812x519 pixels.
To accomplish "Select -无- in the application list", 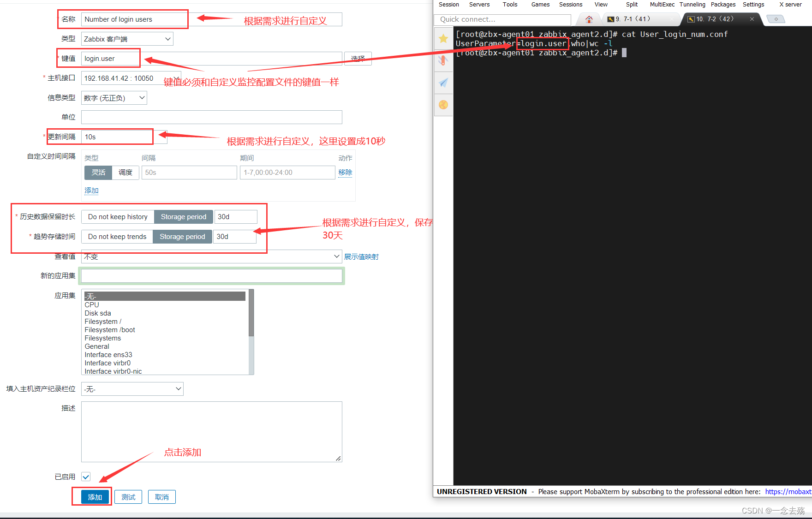I will (165, 296).
